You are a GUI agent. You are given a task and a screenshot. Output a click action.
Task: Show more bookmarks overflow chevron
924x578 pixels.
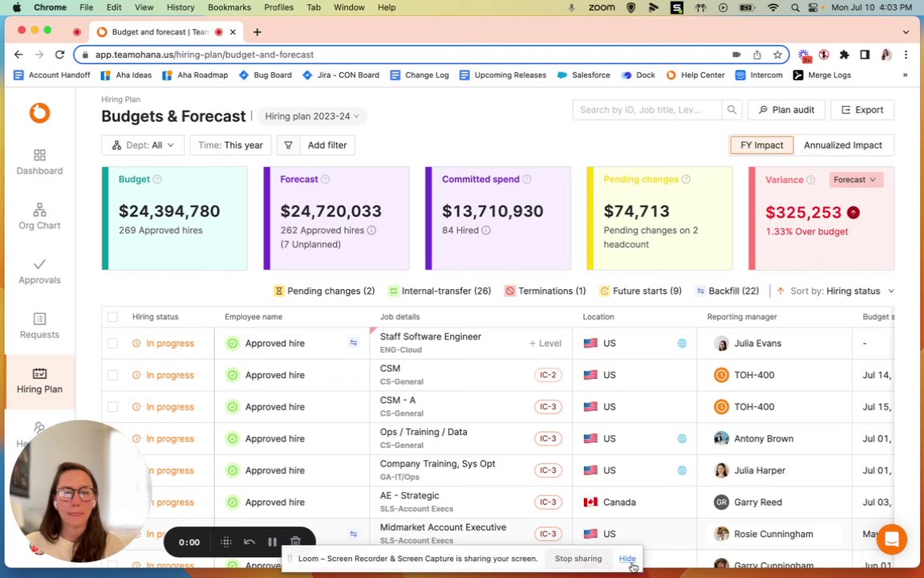click(905, 75)
